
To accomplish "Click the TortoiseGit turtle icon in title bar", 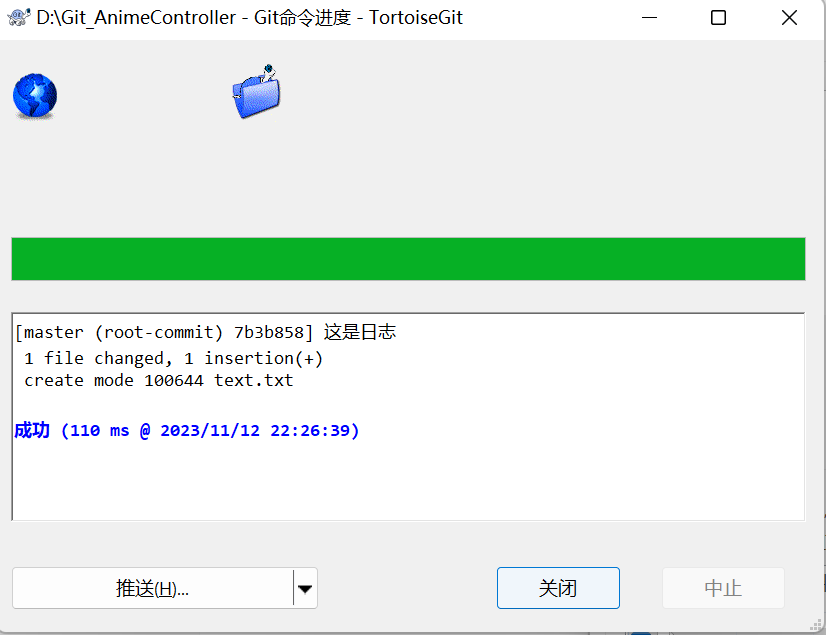I will [19, 17].
